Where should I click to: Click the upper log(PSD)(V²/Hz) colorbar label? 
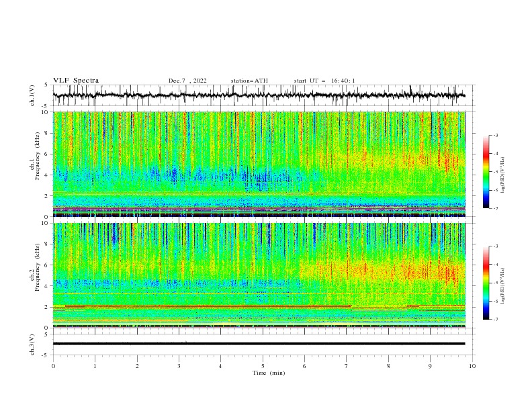coord(503,175)
